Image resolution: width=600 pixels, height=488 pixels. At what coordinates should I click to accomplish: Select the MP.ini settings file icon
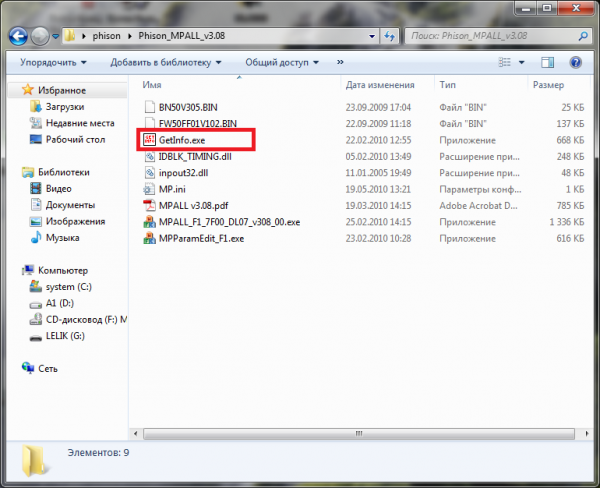coord(149,189)
